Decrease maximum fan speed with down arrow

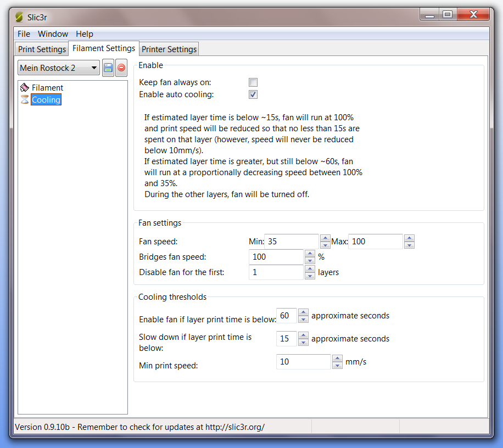409,244
